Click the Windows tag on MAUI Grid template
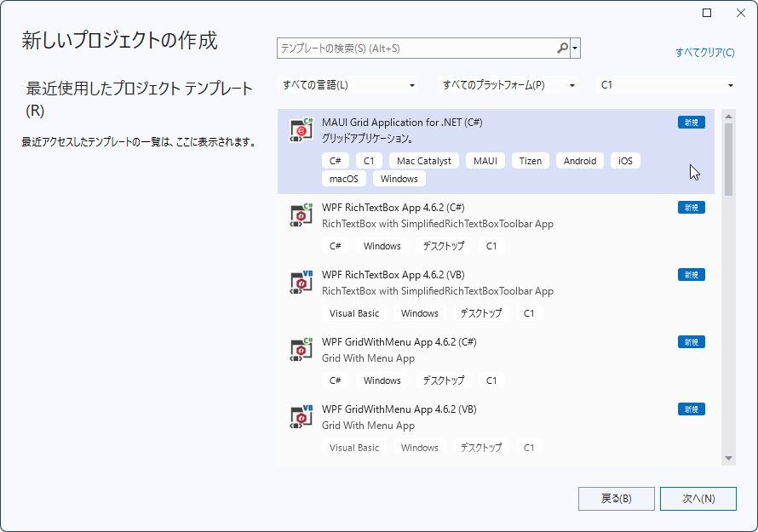This screenshot has height=532, width=758. click(x=399, y=179)
